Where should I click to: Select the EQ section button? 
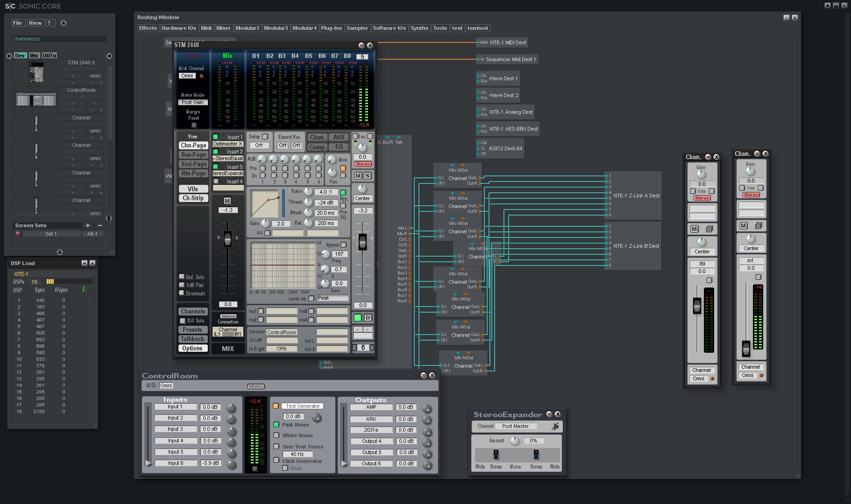click(x=339, y=147)
